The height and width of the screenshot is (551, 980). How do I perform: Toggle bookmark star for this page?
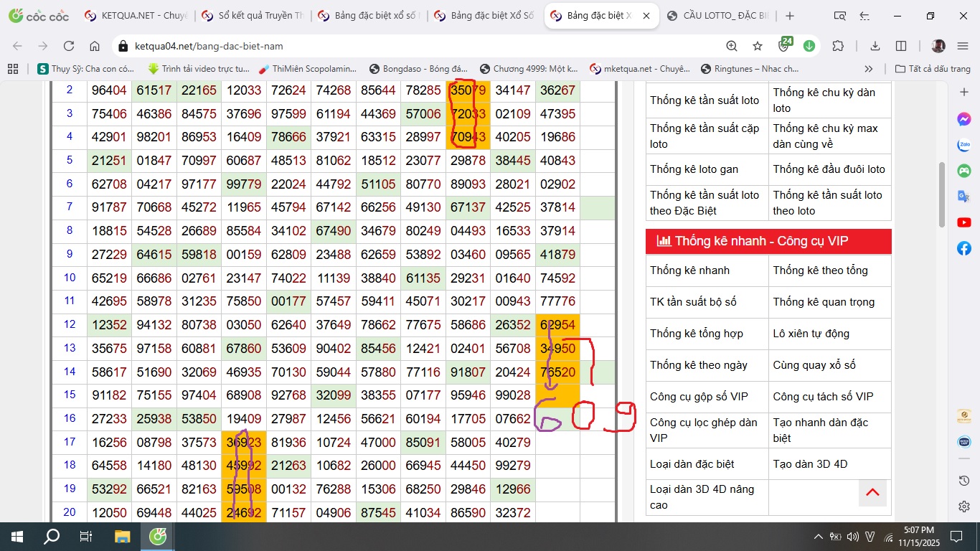pyautogui.click(x=758, y=46)
